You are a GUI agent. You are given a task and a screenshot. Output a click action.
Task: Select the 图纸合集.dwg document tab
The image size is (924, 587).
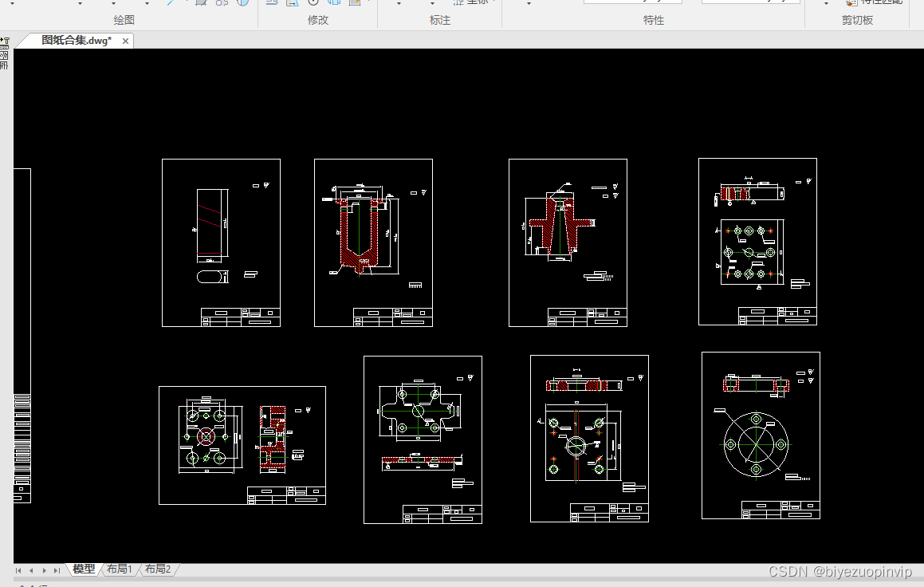pyautogui.click(x=76, y=40)
